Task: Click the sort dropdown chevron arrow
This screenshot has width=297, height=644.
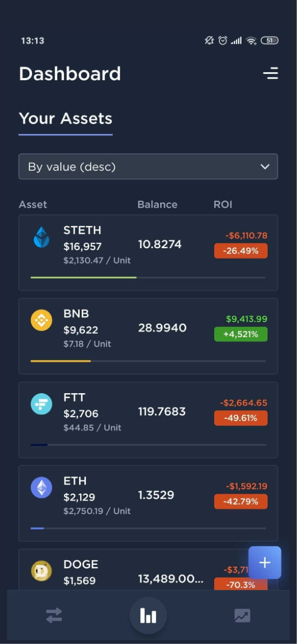Action: coord(265,166)
